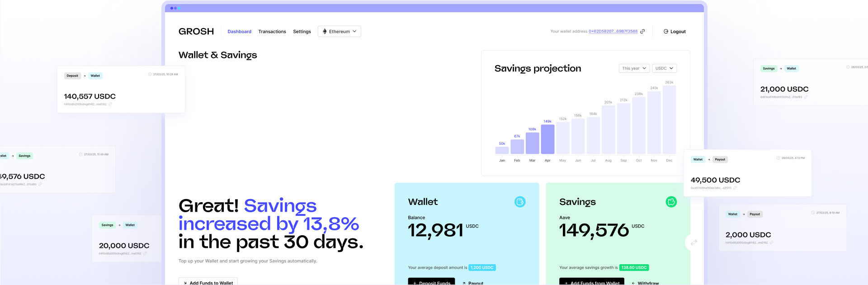Open the Settings tab
This screenshot has height=285, width=868.
click(x=302, y=32)
